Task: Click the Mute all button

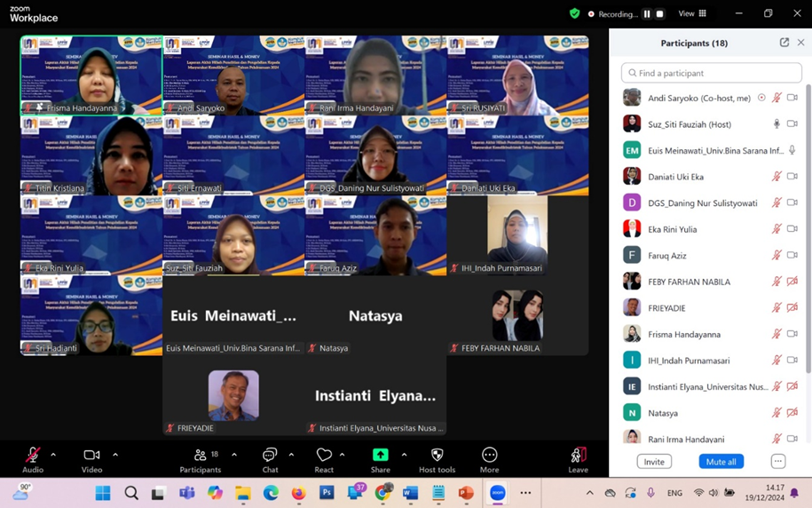Action: [721, 462]
